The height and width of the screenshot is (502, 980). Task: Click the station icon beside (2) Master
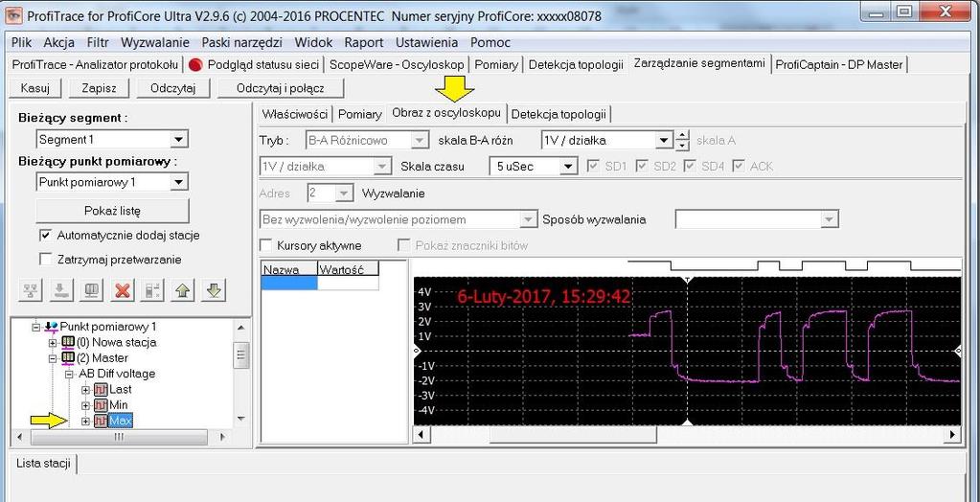point(67,358)
